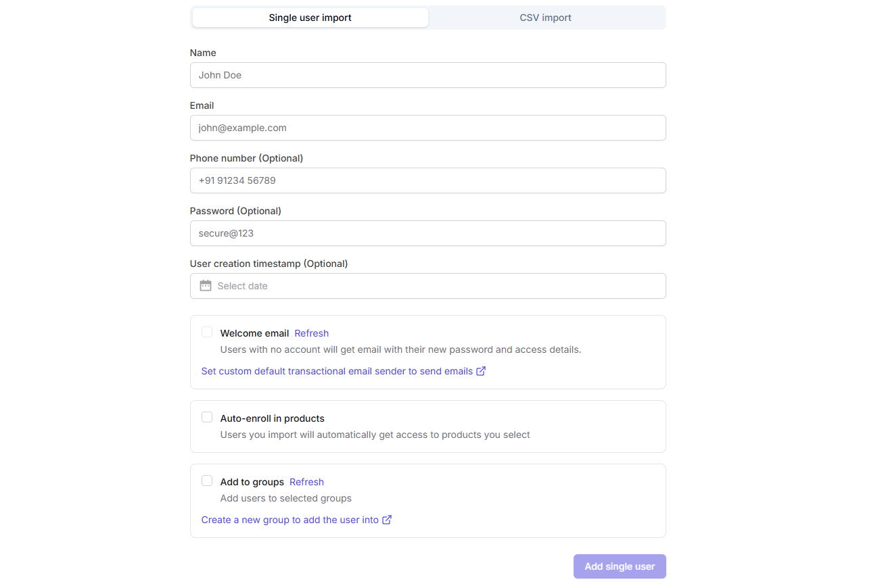Click into the Email input field
The width and height of the screenshot is (880, 588).
pyautogui.click(x=427, y=128)
